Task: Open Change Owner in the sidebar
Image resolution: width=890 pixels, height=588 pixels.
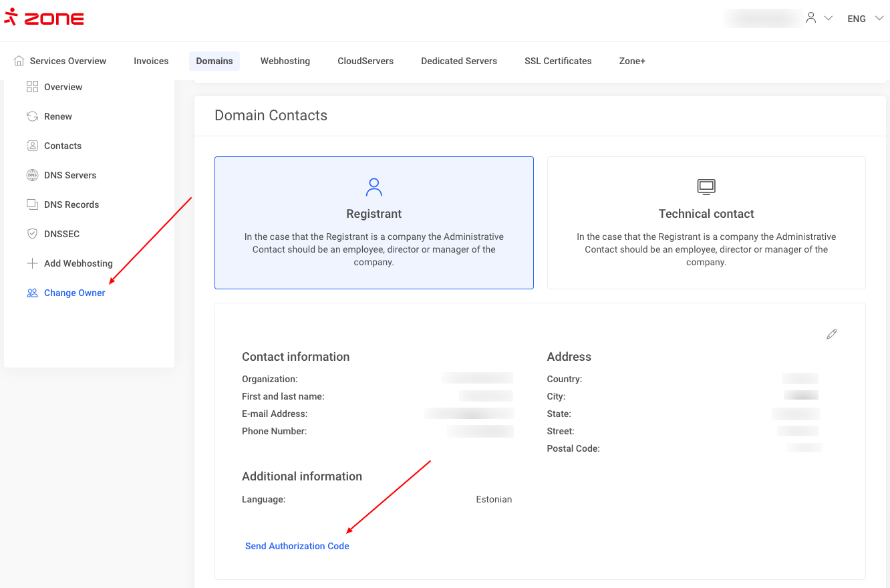Action: click(x=74, y=293)
